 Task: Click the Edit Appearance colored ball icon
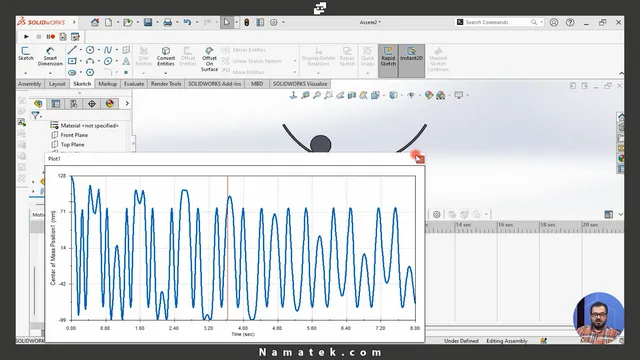tap(429, 95)
